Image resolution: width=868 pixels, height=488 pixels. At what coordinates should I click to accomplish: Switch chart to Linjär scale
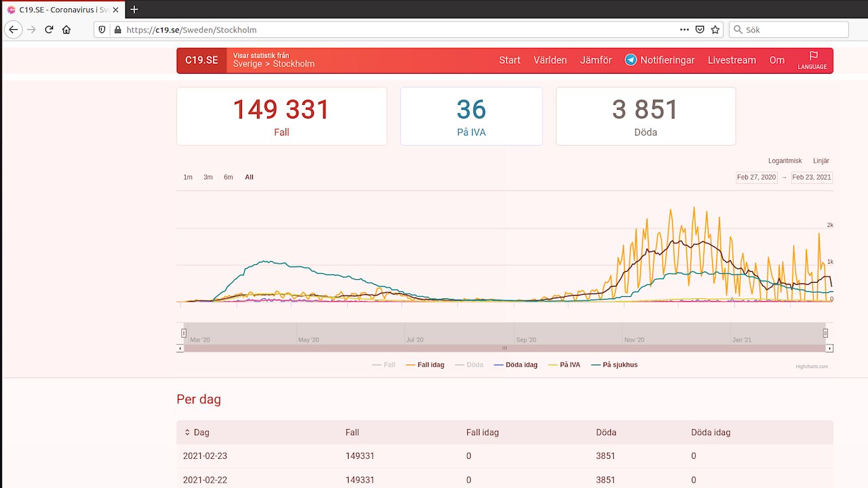[x=821, y=161]
